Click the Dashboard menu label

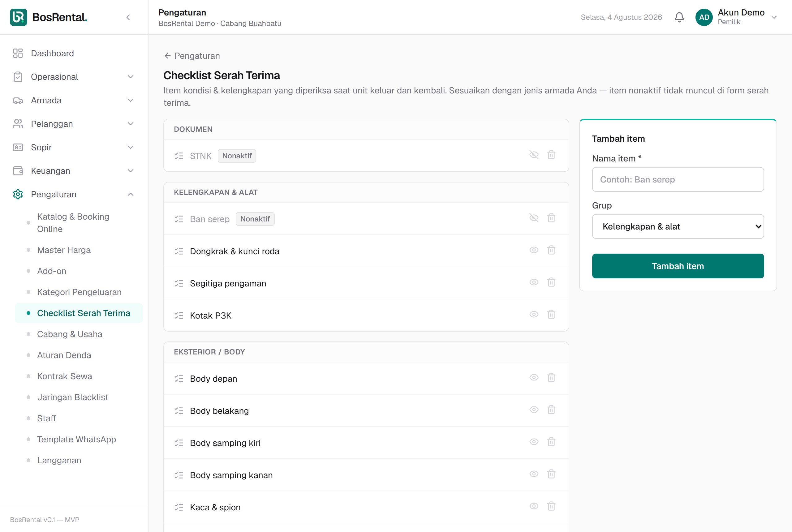(x=52, y=53)
